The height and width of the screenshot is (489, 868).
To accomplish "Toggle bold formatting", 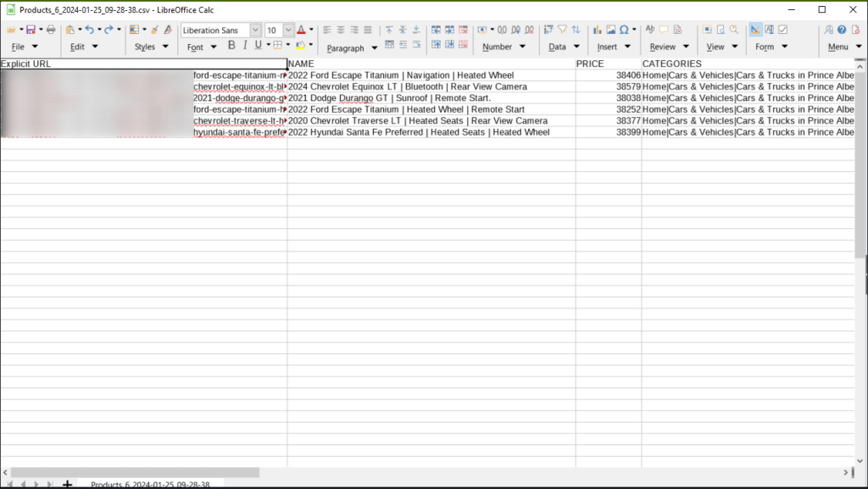I will coord(231,44).
